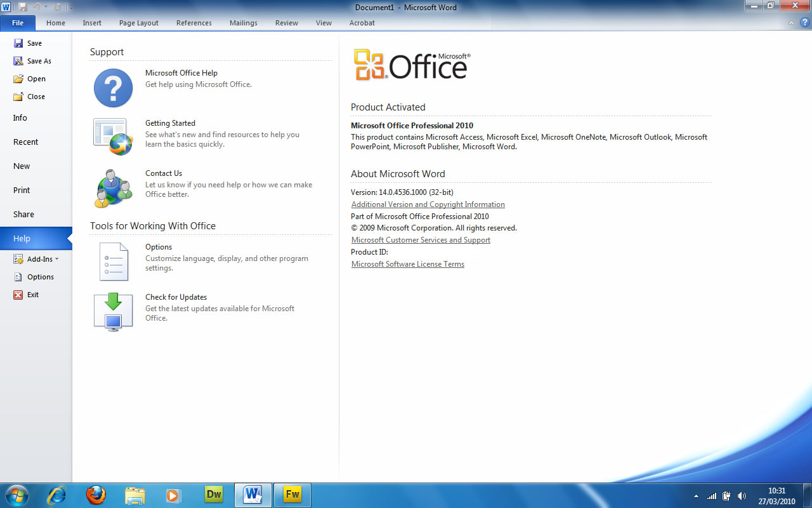The width and height of the screenshot is (812, 508).
Task: Open the Options document icon under Tools
Action: click(113, 261)
